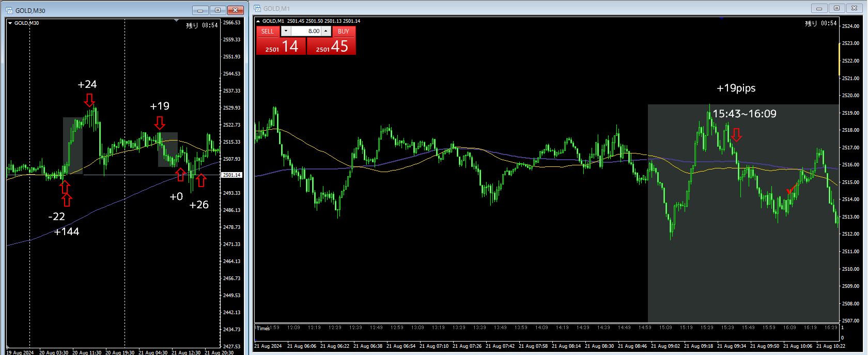
Task: Click the 2507.00 price label on M1 axis
Action: pos(850,321)
